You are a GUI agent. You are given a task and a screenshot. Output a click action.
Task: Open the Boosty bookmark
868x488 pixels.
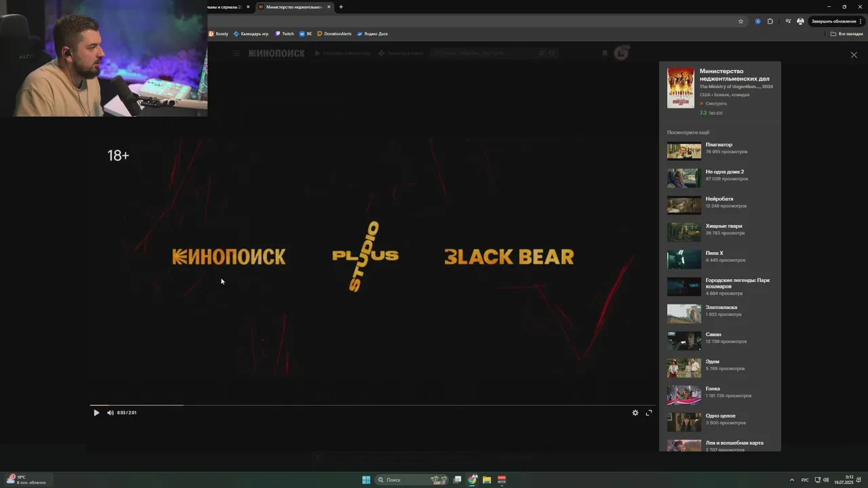tap(219, 33)
